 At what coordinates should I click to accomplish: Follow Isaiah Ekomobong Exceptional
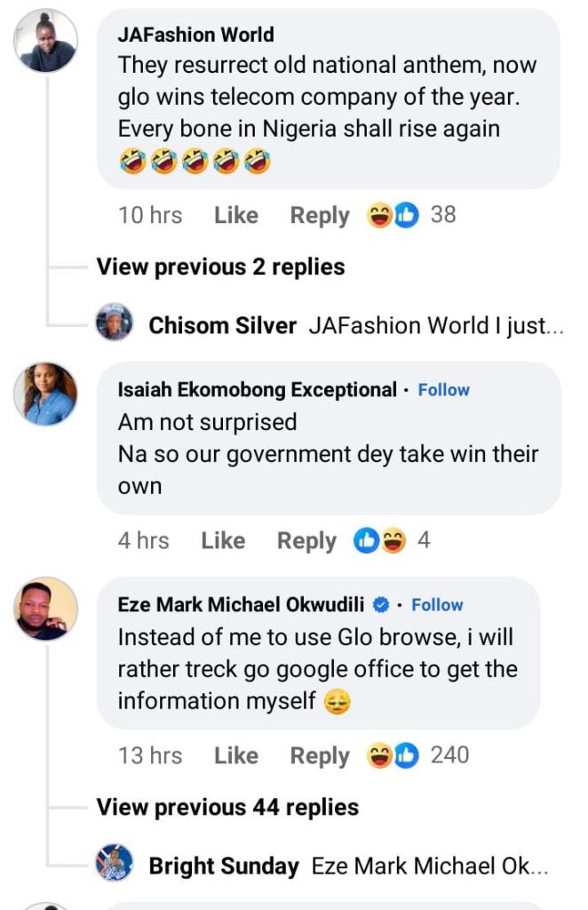click(444, 390)
